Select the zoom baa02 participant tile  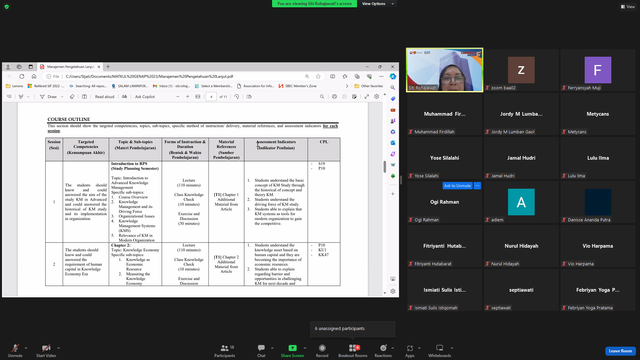point(521,70)
